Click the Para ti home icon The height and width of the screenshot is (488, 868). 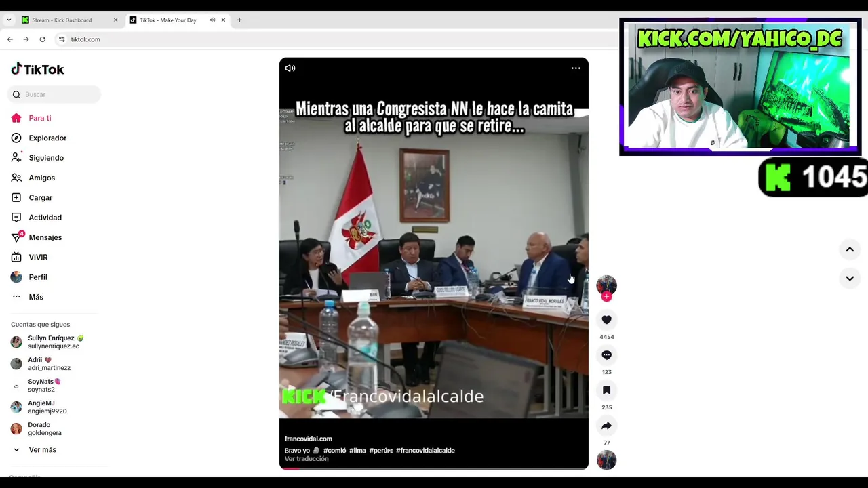(x=16, y=118)
